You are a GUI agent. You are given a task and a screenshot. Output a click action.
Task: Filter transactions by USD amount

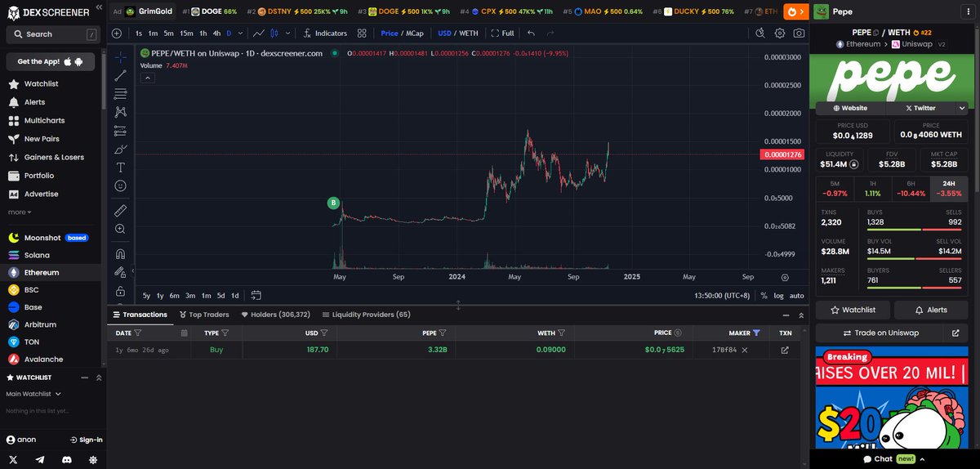click(x=324, y=333)
